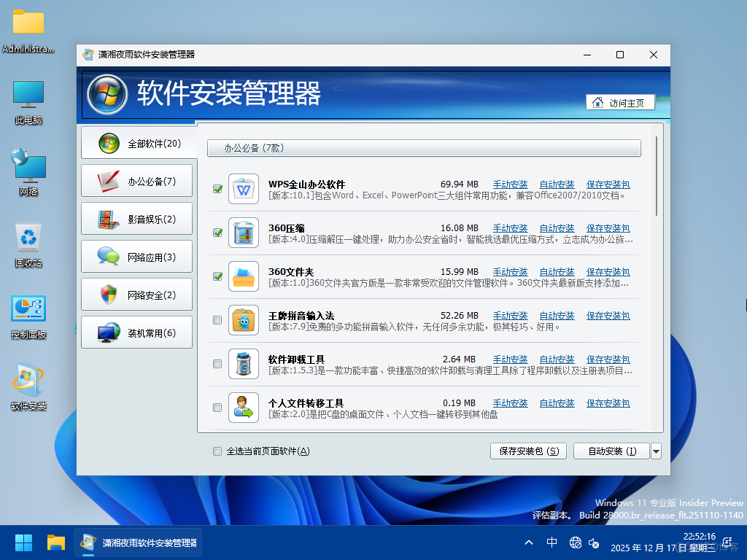Click the WPS金山办公软件 application icon
This screenshot has width=747, height=560.
tap(243, 189)
